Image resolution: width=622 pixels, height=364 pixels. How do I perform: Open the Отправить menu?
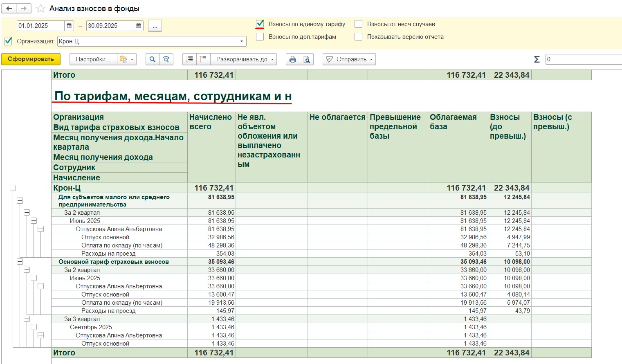349,59
